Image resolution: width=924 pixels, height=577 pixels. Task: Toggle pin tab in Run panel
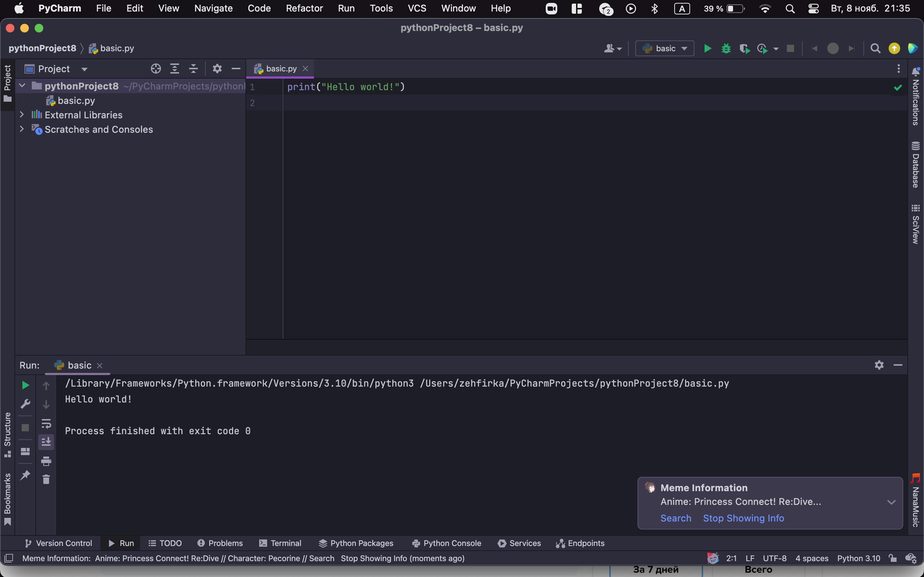point(25,475)
